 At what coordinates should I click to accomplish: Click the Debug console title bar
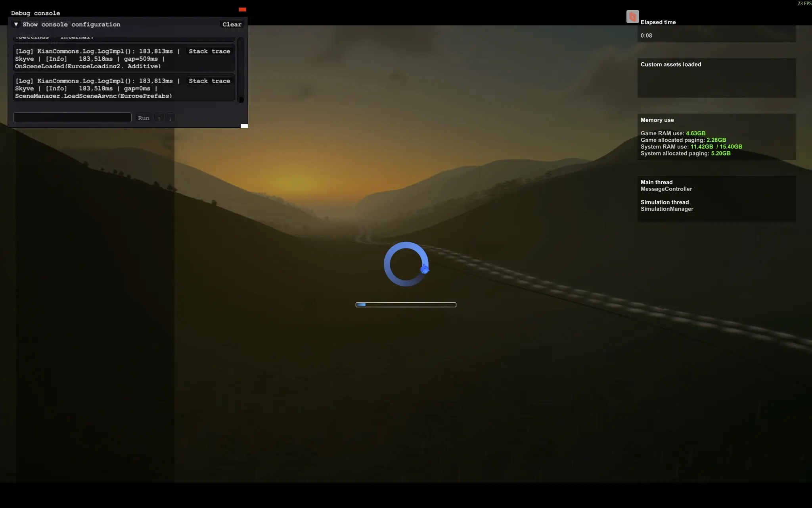pos(119,13)
